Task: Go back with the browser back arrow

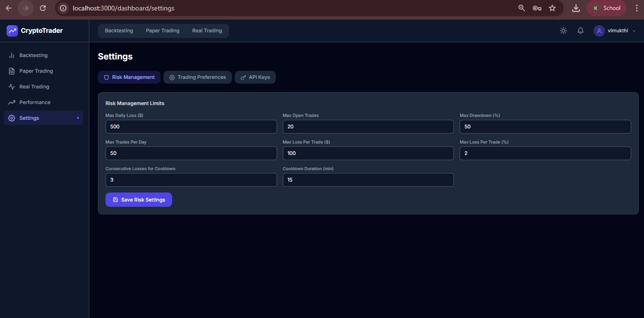Action: click(9, 8)
